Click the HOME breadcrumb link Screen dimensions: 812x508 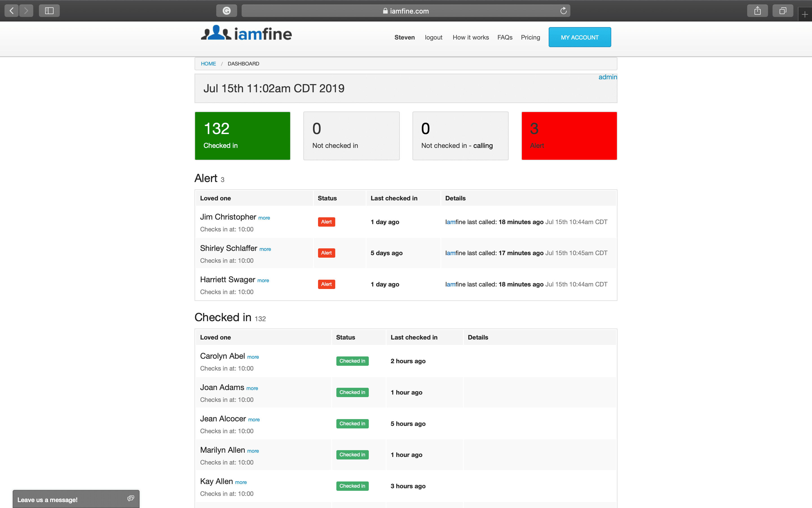pyautogui.click(x=208, y=63)
